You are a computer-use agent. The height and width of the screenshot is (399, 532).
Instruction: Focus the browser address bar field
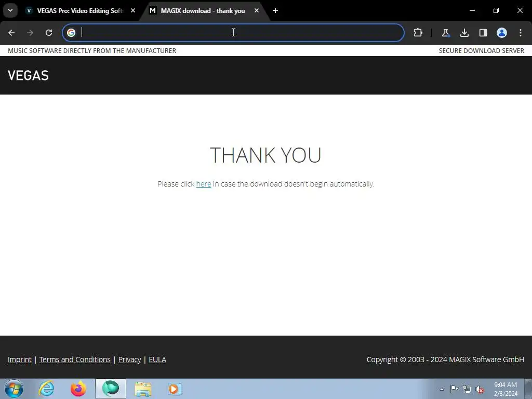click(x=233, y=33)
